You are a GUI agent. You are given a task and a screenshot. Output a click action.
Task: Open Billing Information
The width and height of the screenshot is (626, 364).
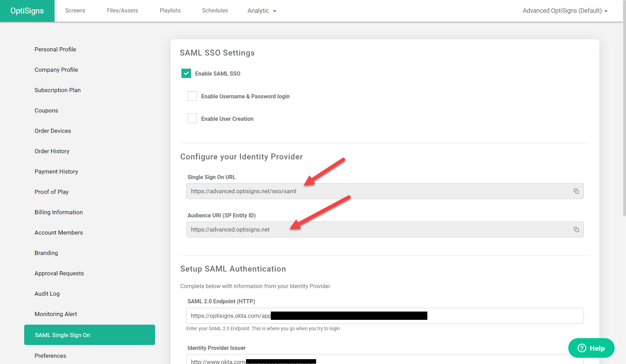coord(59,212)
